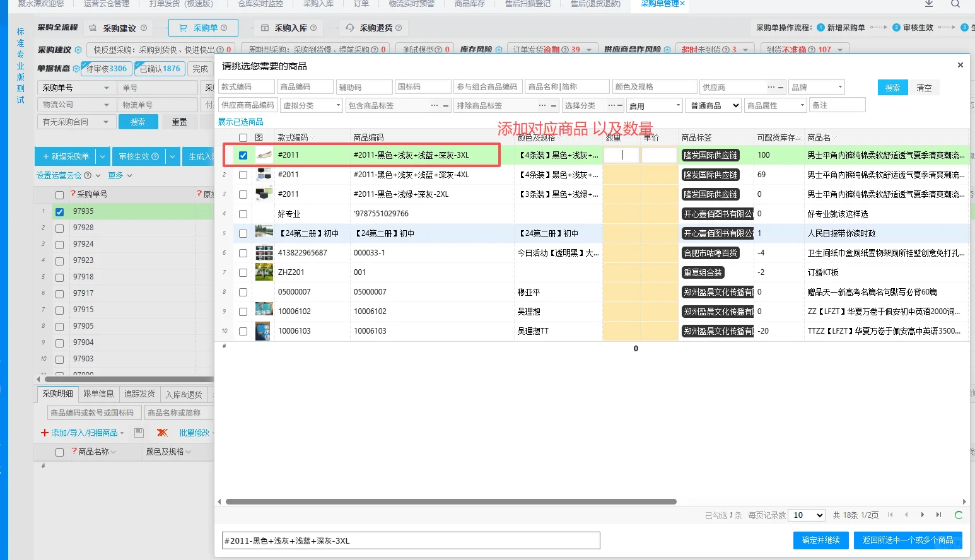The image size is (975, 560).
Task: Go to the first page of products
Action: (890, 515)
